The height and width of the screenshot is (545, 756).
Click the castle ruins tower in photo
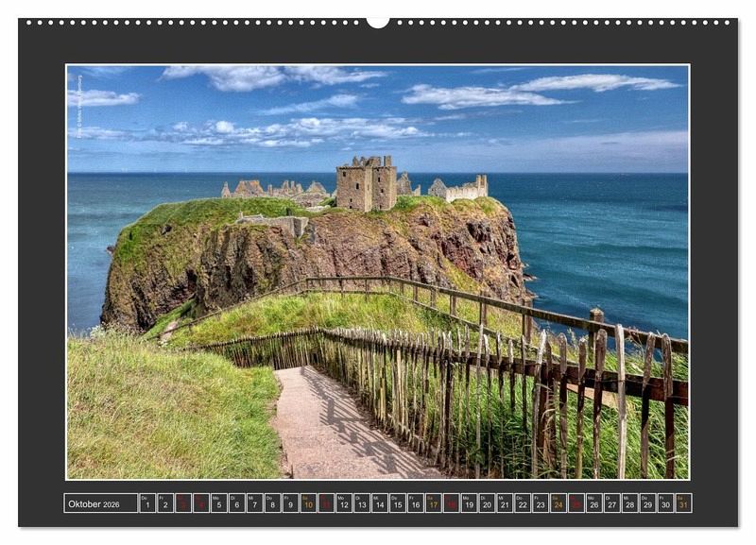(367, 184)
